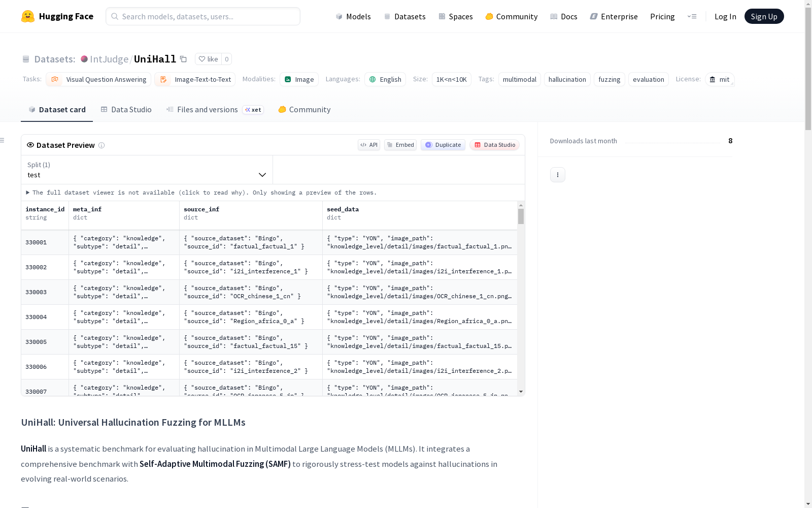
Task: Open Enterprise in the top navigation
Action: (x=614, y=16)
